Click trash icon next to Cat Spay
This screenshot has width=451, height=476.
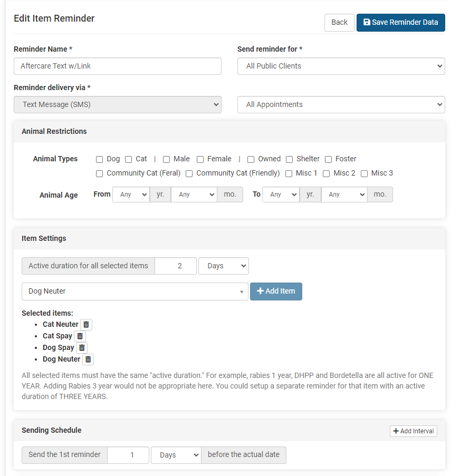coord(80,336)
